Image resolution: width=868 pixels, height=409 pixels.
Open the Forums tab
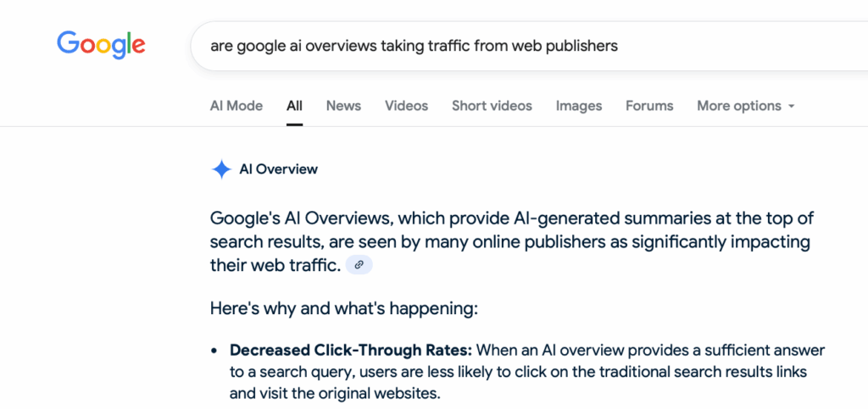(x=649, y=106)
